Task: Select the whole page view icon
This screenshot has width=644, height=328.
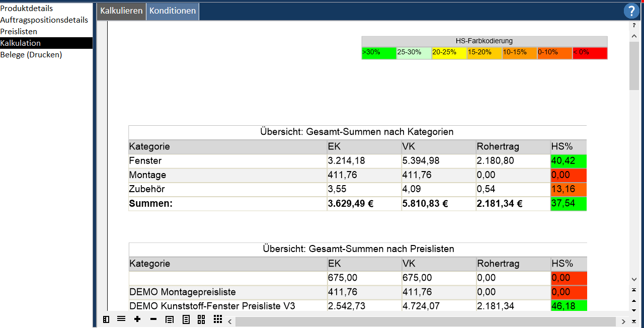Action: [x=186, y=319]
